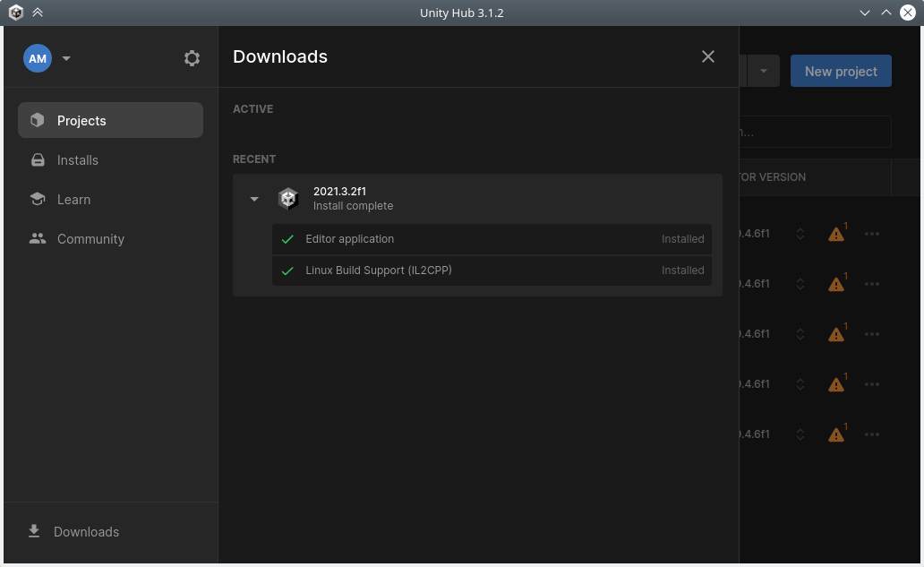Close the Downloads panel
The image size is (924, 567).
click(x=708, y=56)
